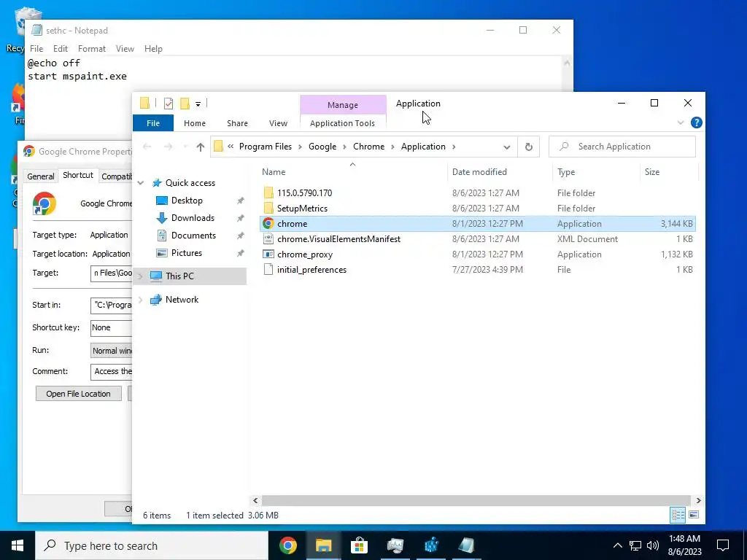Switch to Large icons view in status bar
This screenshot has height=560, width=747.
tap(694, 515)
